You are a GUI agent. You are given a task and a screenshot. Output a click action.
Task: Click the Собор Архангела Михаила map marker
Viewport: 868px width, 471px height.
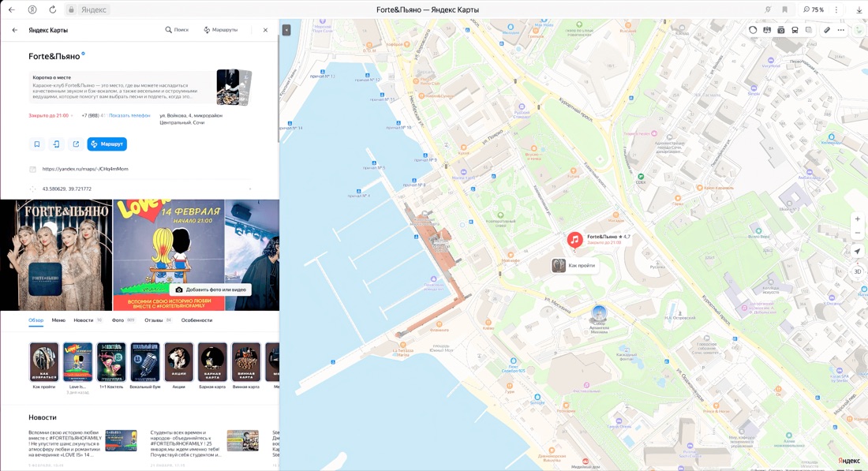(599, 313)
